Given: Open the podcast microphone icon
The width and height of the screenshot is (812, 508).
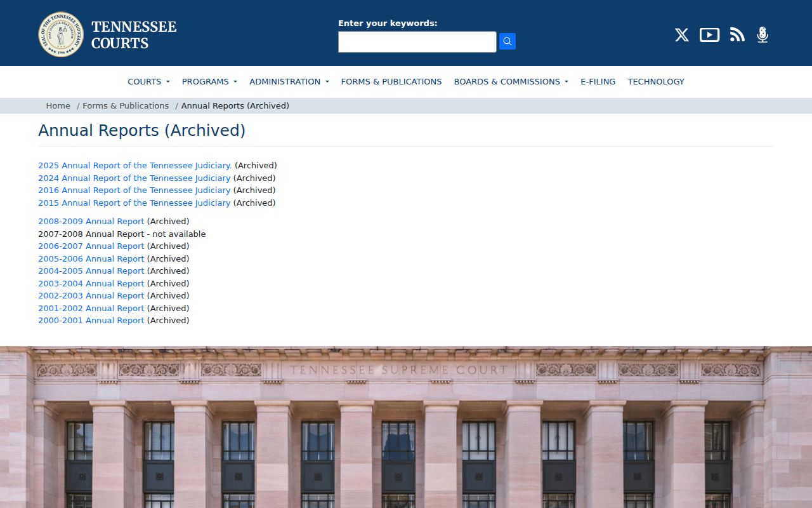Looking at the screenshot, I should pos(763,35).
